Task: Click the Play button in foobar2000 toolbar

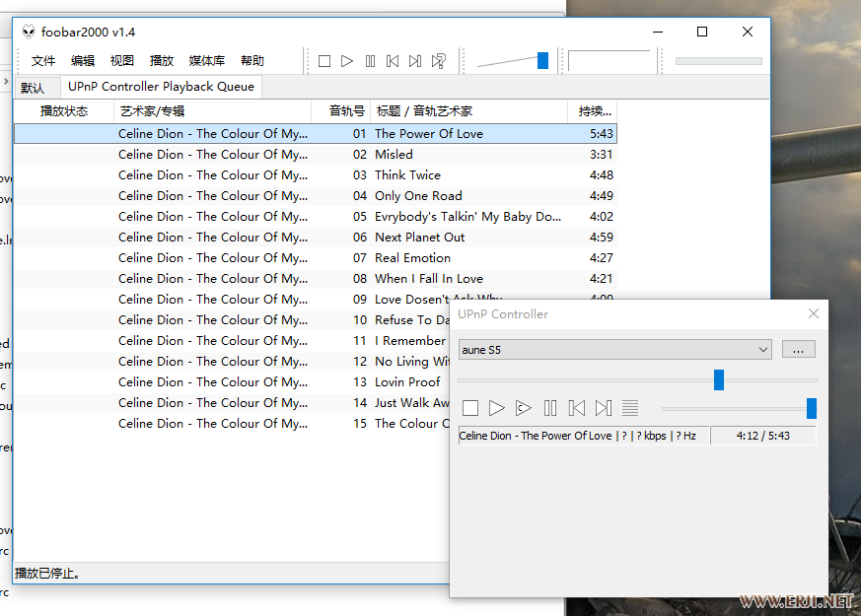Action: [x=347, y=61]
